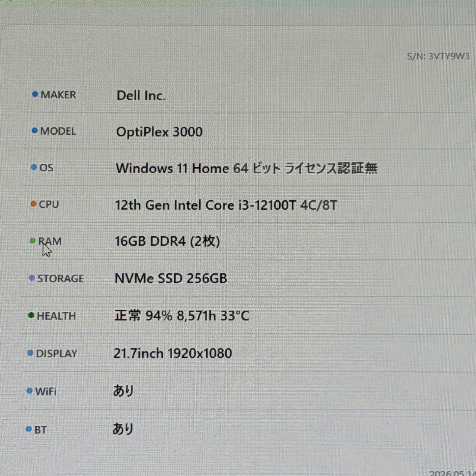The height and width of the screenshot is (476, 476).
Task: Click the blue dot beside MAKER
Action: point(35,94)
